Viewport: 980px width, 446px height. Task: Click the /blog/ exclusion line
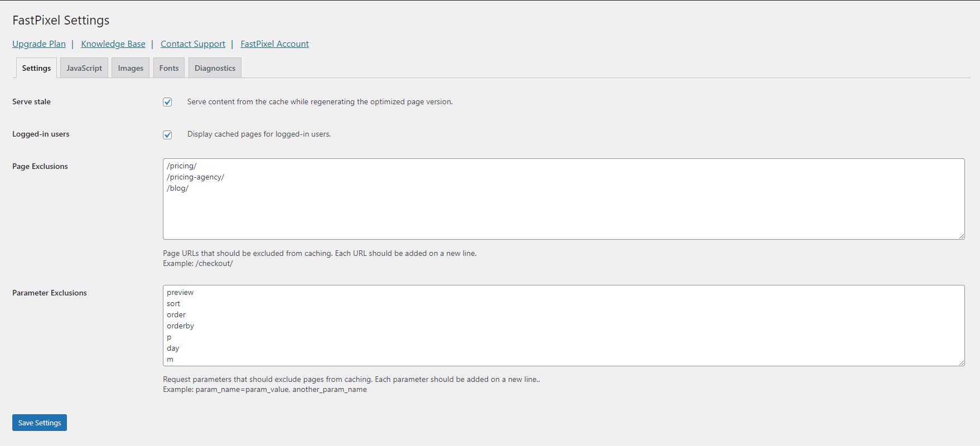pos(177,188)
